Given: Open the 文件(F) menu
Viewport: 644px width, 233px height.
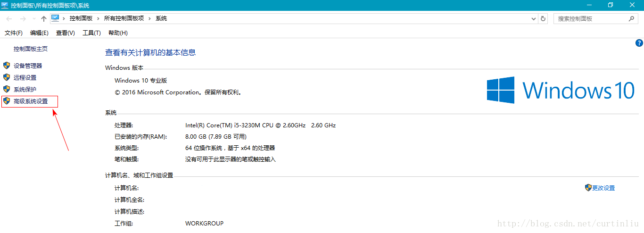Looking at the screenshot, I should 14,33.
